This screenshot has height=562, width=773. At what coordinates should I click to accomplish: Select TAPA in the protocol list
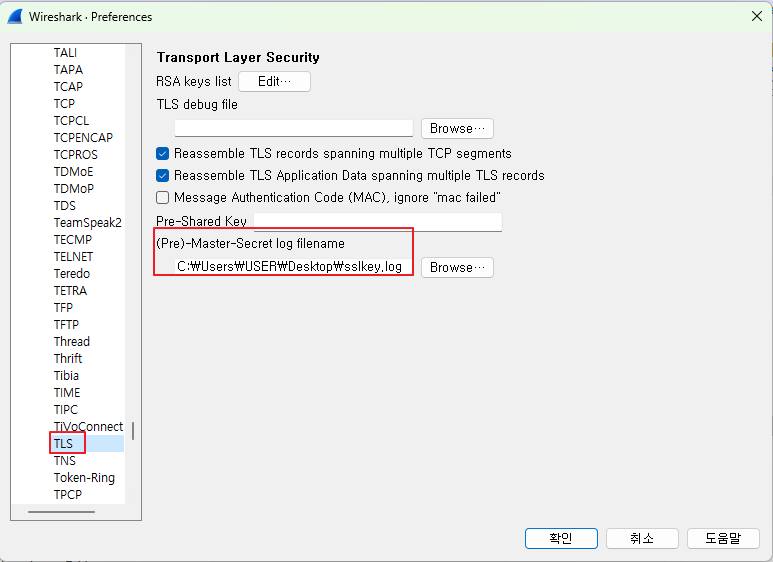[68, 70]
